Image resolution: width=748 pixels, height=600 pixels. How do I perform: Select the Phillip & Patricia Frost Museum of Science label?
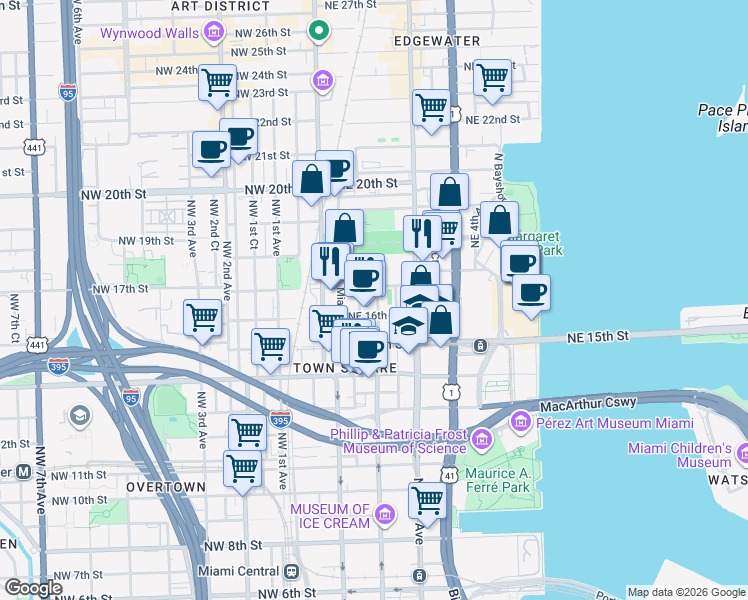(x=399, y=441)
